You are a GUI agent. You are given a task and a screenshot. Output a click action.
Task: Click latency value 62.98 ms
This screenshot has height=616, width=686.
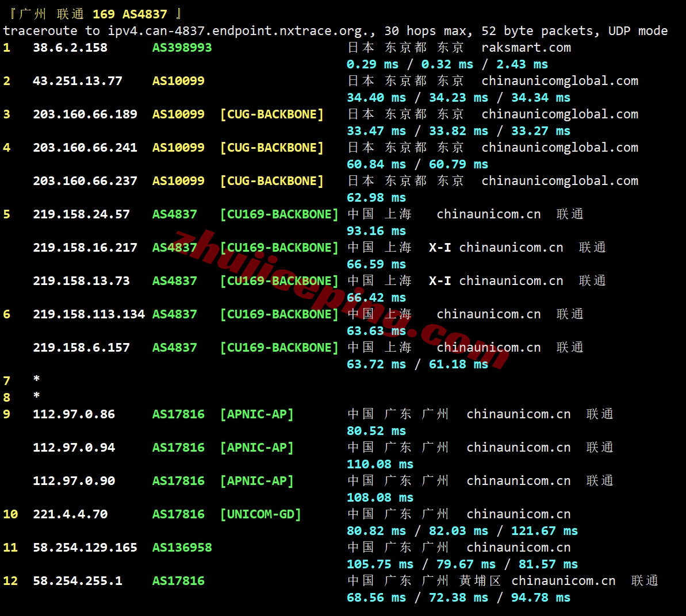(376, 198)
